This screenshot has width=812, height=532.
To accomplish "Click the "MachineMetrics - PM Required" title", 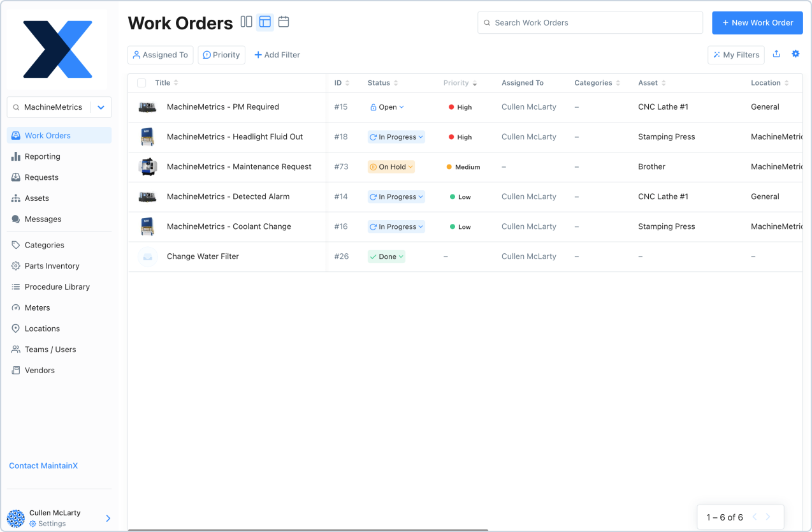I will 223,107.
